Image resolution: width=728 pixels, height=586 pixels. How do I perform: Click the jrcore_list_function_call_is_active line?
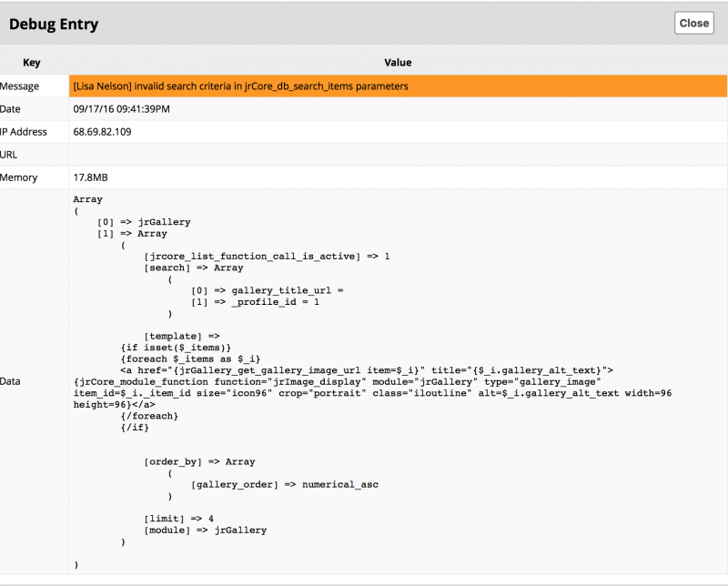[266, 257]
